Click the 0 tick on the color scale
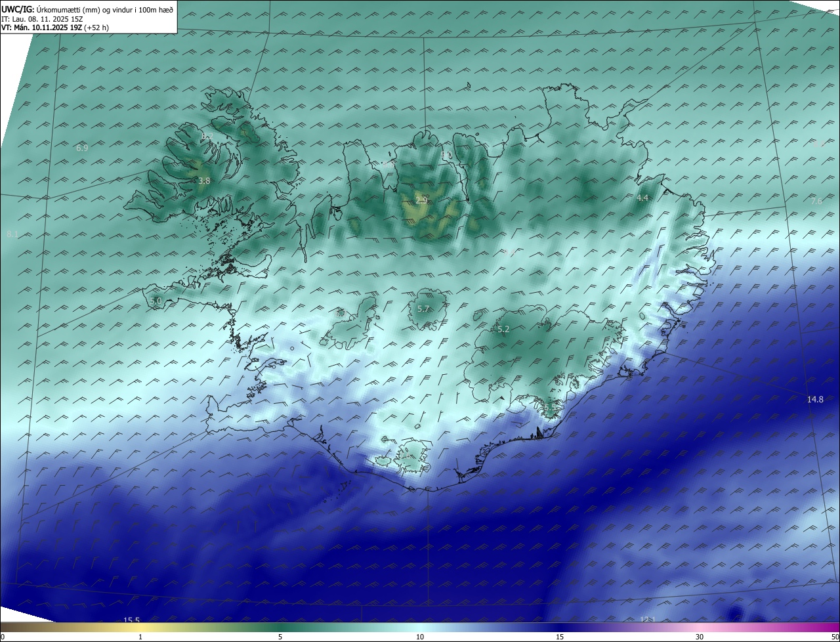The image size is (840, 642). point(3,637)
